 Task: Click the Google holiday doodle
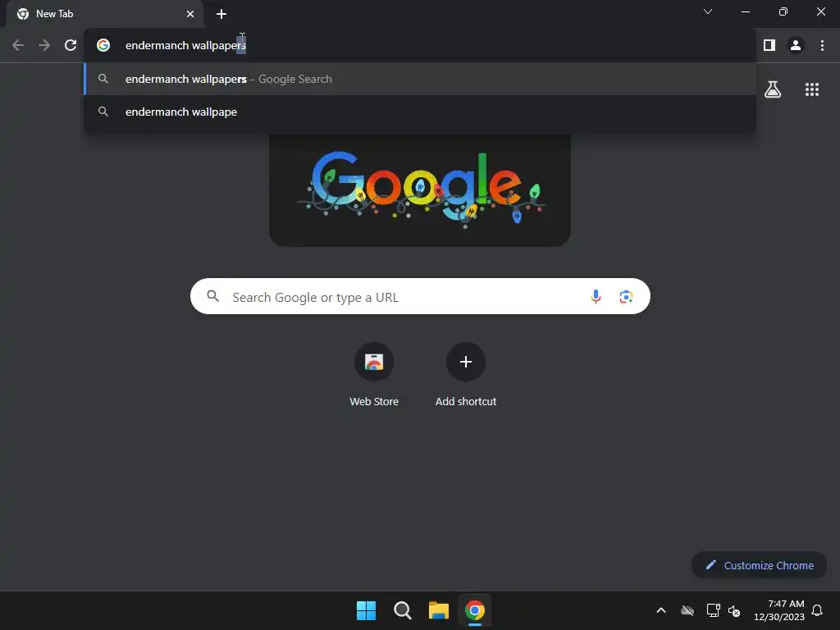pos(420,190)
